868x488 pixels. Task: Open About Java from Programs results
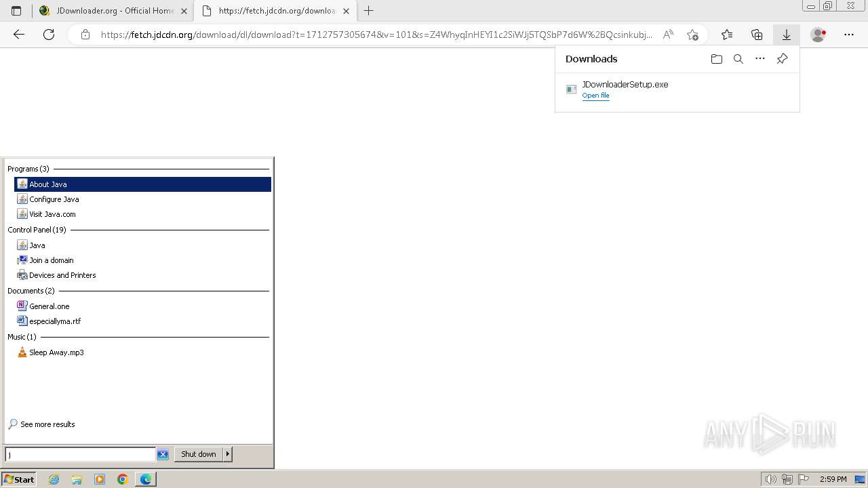click(142, 184)
